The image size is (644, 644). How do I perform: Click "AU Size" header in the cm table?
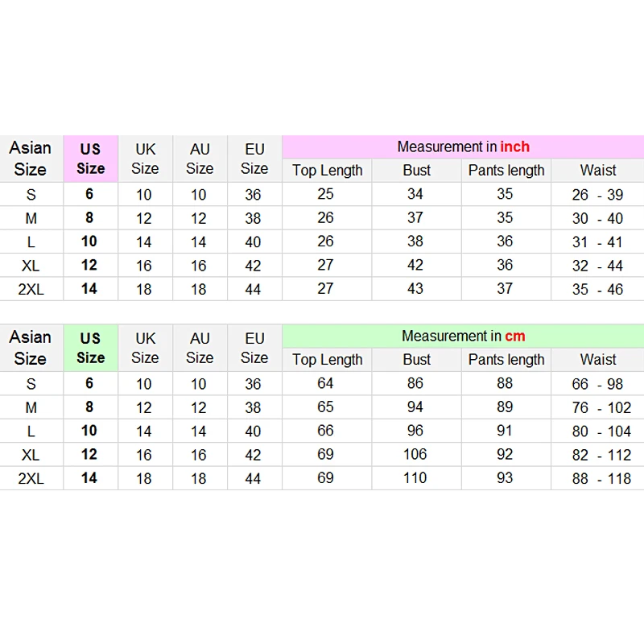click(200, 348)
